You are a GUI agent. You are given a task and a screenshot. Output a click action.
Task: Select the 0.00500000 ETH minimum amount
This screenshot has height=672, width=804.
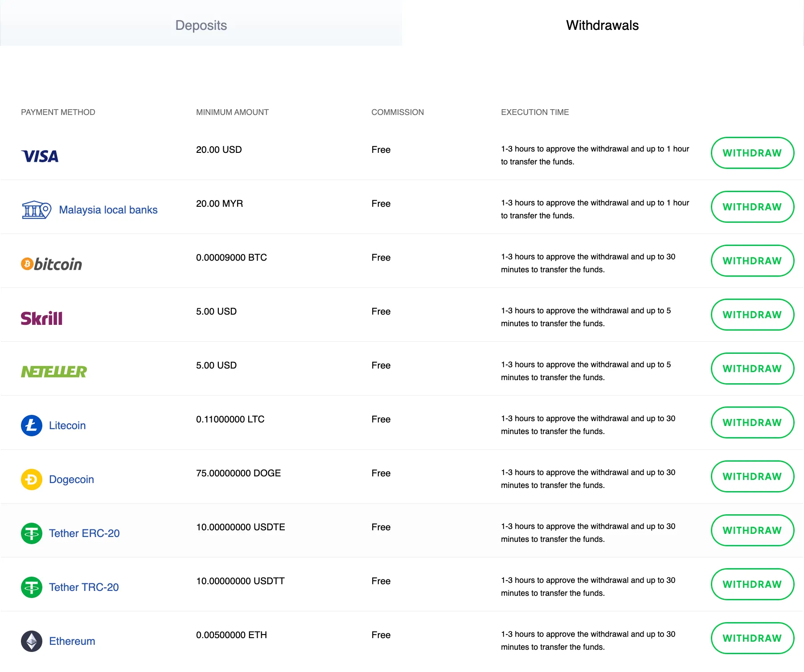231,635
